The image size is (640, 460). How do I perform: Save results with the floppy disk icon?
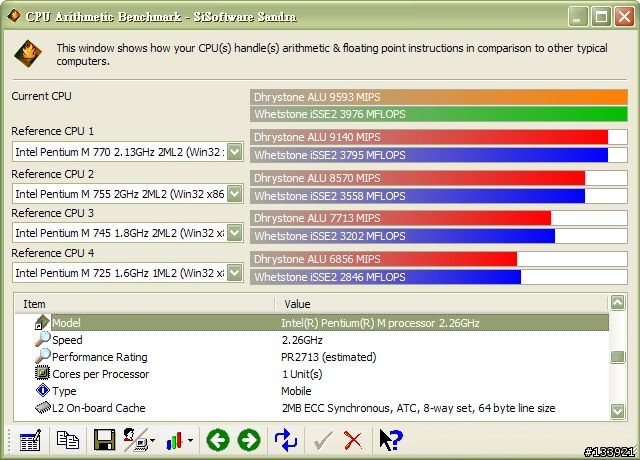(x=104, y=440)
